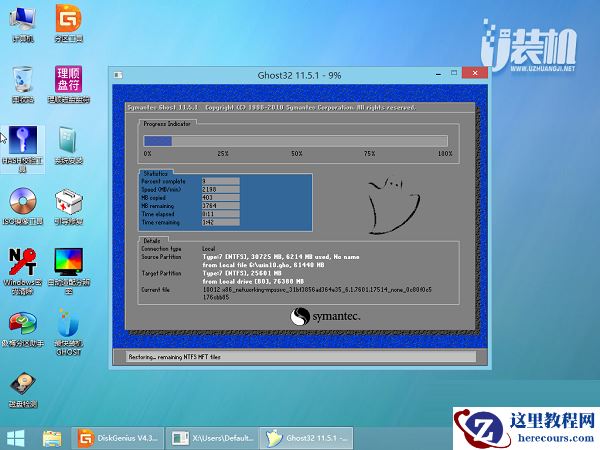The image size is (600, 450).
Task: Click the MB remaining value 3764
Action: pos(221,206)
